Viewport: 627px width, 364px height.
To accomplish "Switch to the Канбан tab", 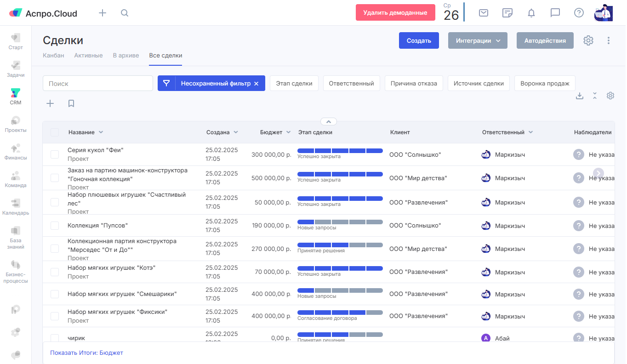I will 53,56.
